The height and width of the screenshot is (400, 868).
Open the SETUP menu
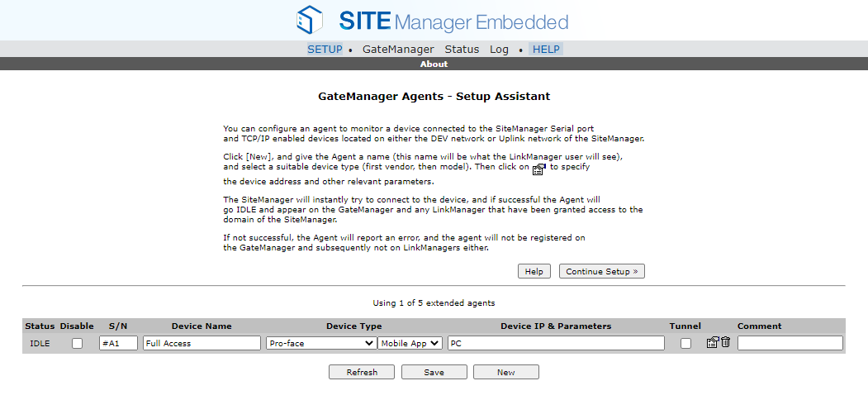(325, 50)
